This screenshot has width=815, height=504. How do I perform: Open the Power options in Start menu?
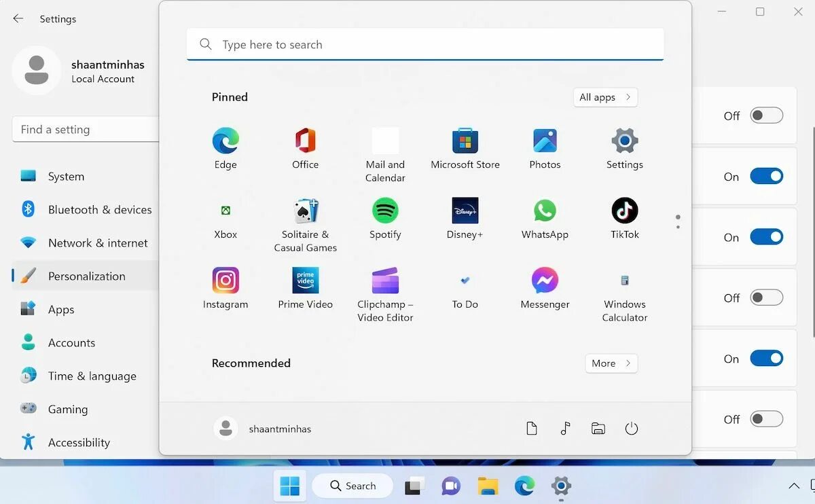click(x=631, y=429)
